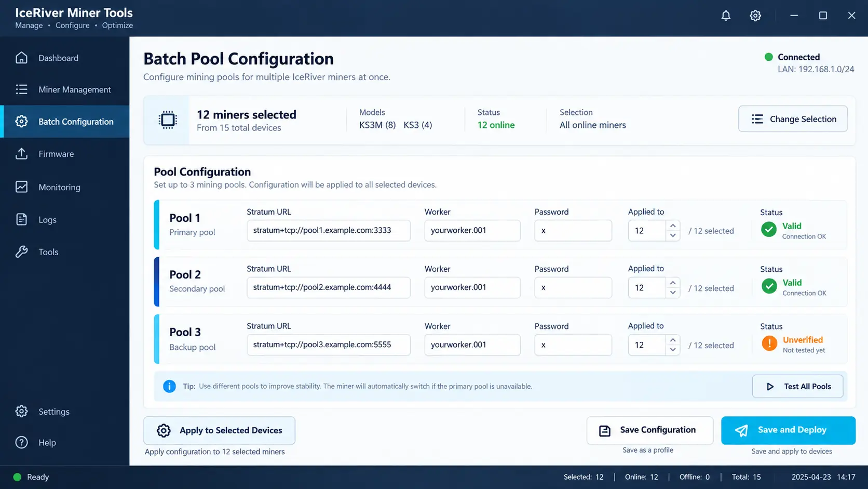Select Batch Configuration in sidebar
The height and width of the screenshot is (489, 868).
click(x=65, y=122)
